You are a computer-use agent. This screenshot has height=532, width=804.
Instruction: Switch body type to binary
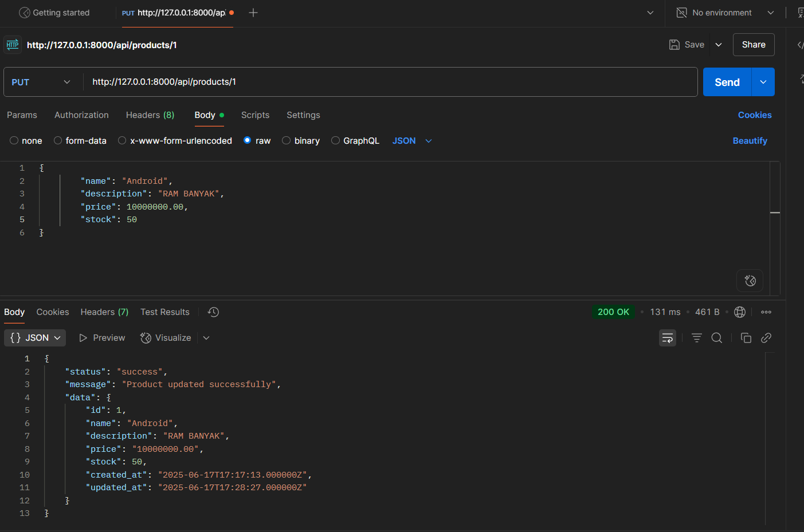click(x=301, y=140)
